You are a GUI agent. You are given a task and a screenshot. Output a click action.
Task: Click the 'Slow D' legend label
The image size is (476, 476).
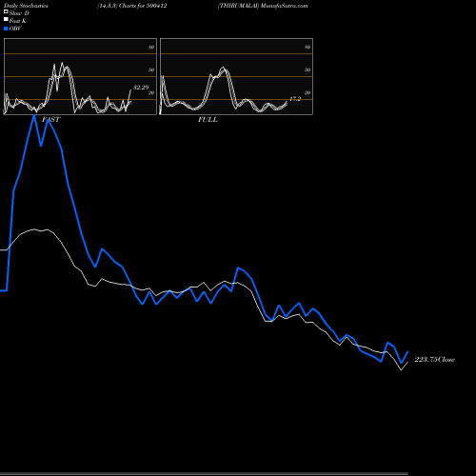tap(19, 13)
